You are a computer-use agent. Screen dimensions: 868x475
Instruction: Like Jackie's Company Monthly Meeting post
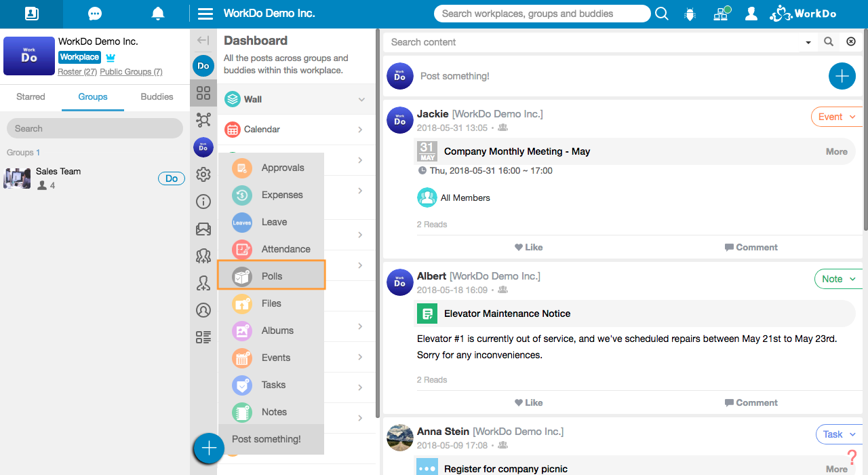[529, 248]
